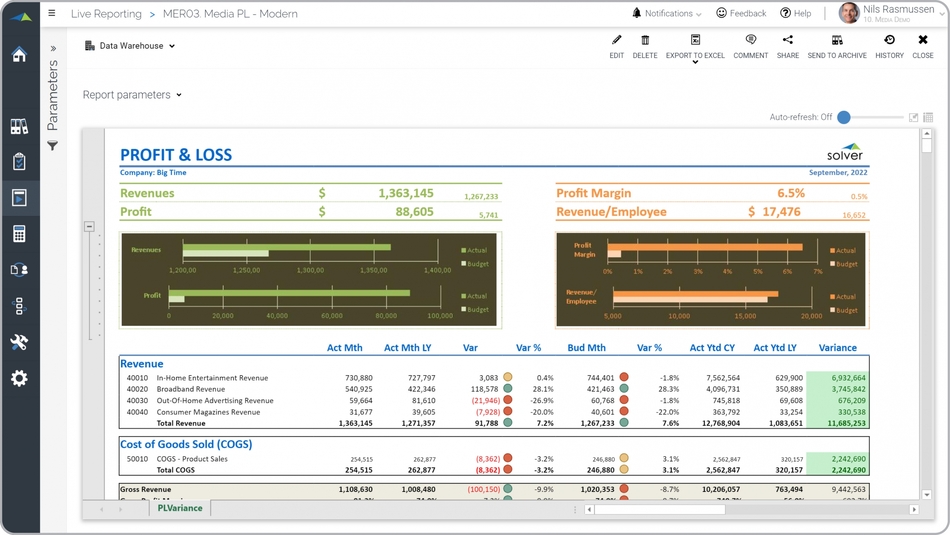
Task: Open the report History
Action: pos(889,41)
